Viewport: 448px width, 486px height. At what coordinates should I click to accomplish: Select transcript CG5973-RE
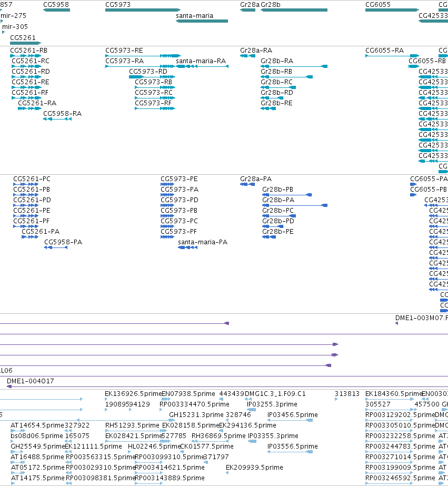point(124,51)
